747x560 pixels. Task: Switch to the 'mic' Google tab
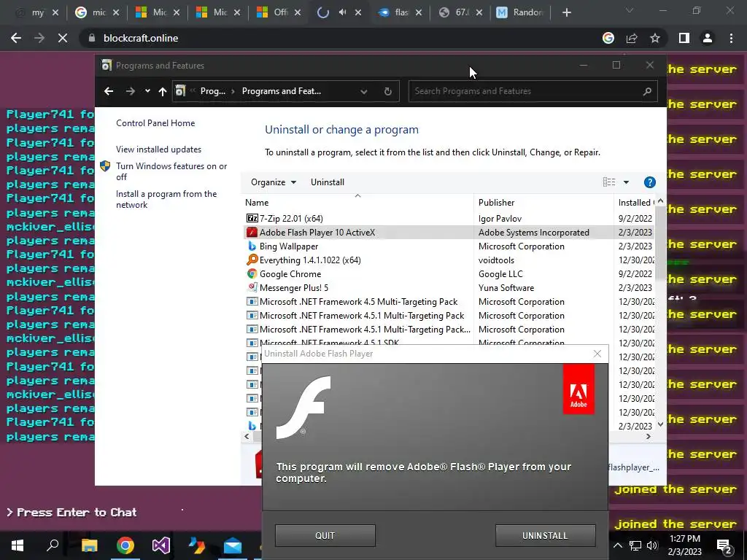97,13
